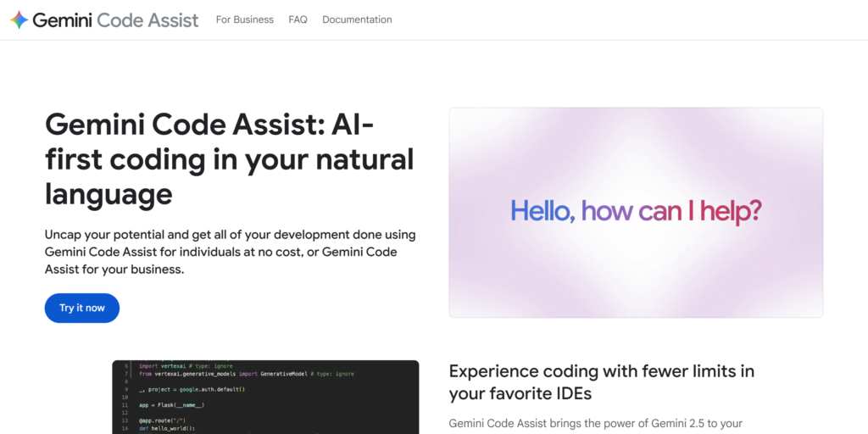Open the For Business menu item
Viewport: 868px width, 434px height.
coord(245,19)
